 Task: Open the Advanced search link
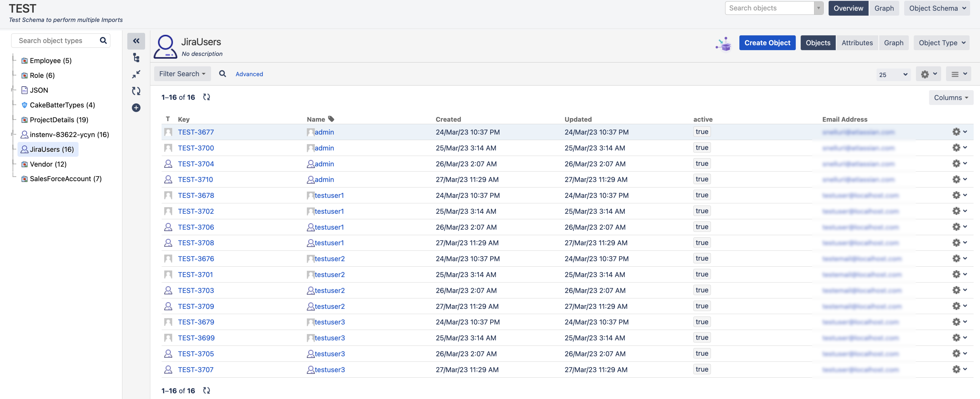coord(249,74)
